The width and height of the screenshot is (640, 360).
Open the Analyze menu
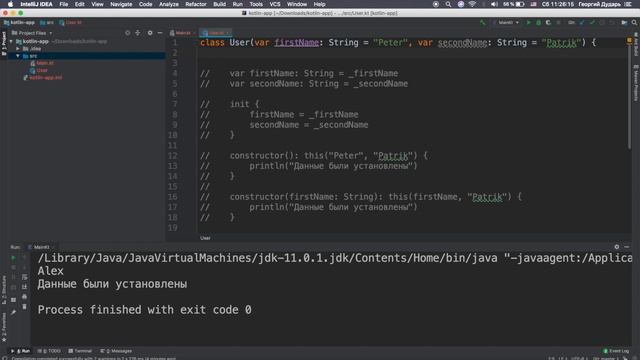coord(169,4)
